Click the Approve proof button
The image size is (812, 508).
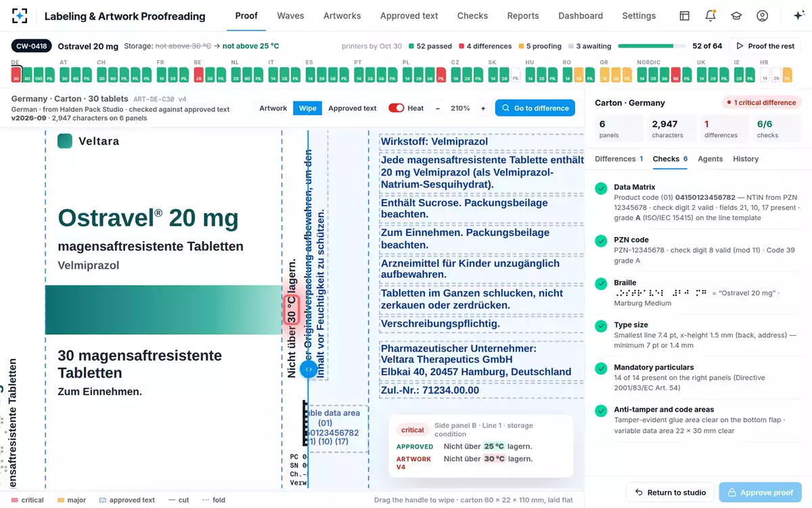761,492
